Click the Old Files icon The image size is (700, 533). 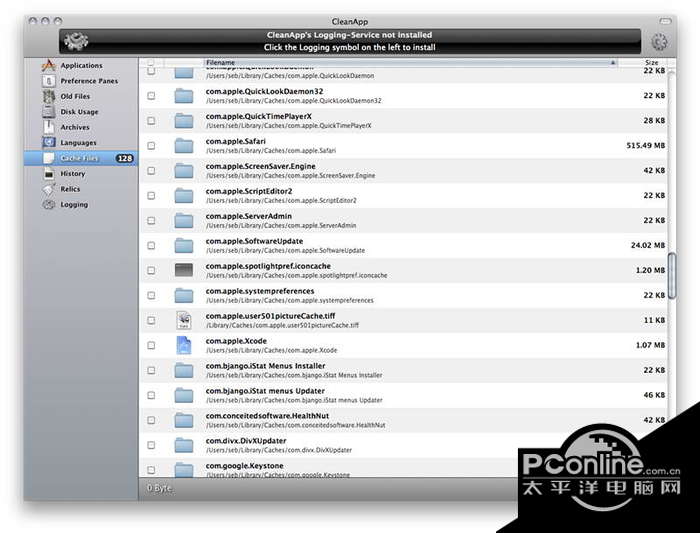(x=48, y=96)
